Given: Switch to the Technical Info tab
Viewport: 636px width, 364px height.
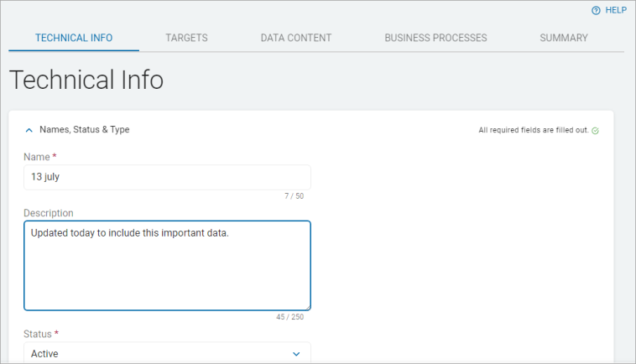Looking at the screenshot, I should [74, 38].
